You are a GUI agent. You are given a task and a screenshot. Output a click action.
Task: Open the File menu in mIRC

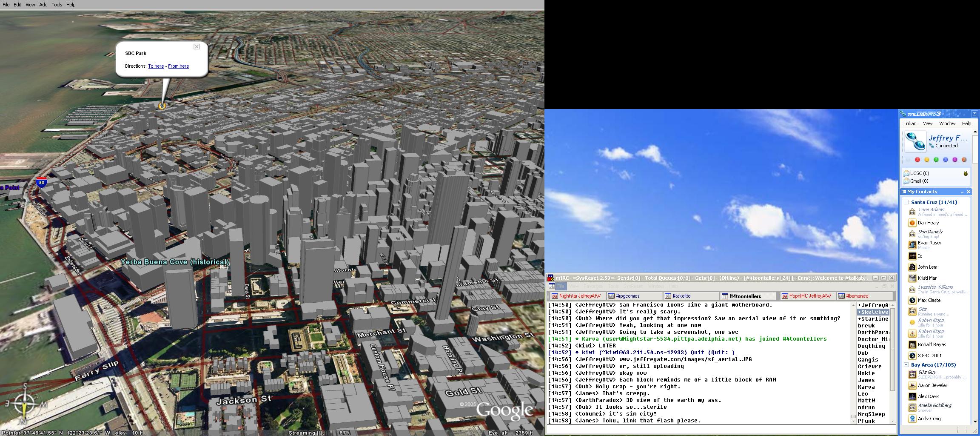(561, 286)
